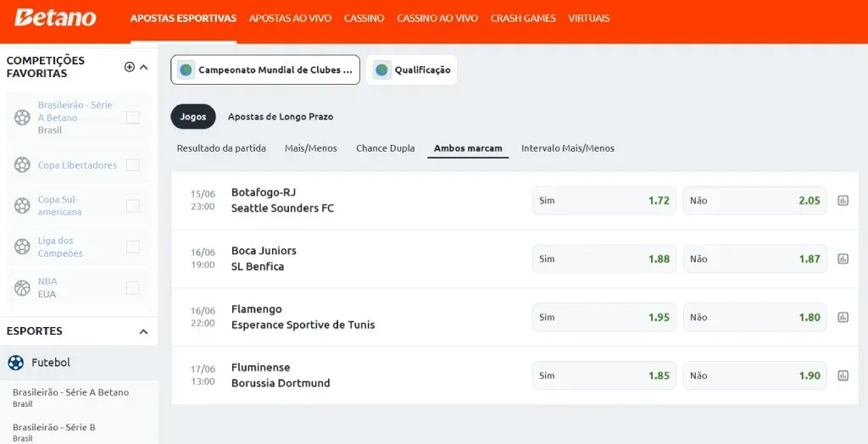Bet Não 1.80 on Flamengo match

pyautogui.click(x=754, y=318)
